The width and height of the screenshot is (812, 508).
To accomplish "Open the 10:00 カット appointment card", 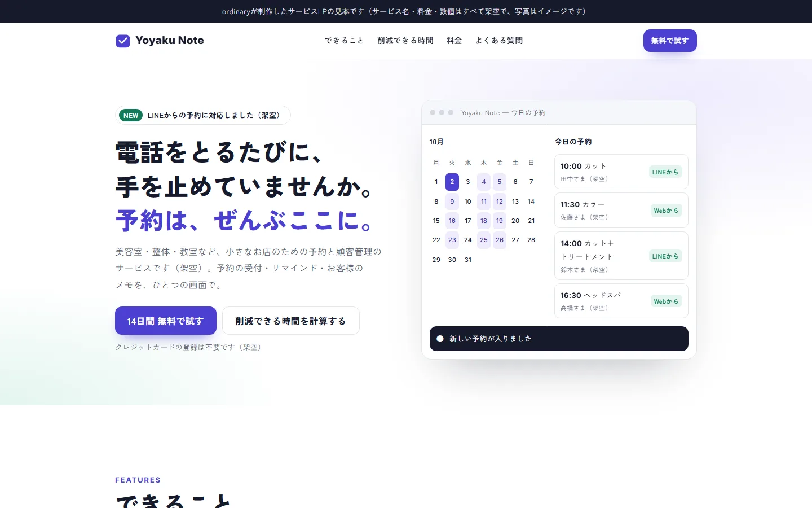I will click(x=621, y=172).
